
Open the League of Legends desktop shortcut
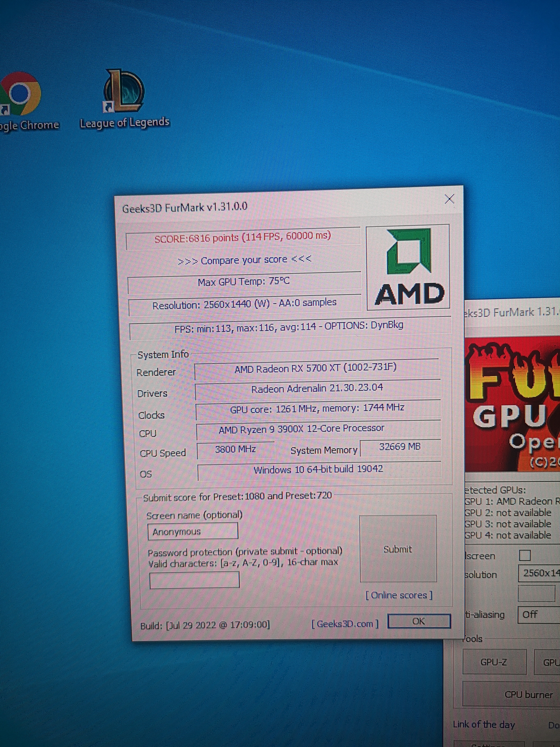click(x=124, y=93)
